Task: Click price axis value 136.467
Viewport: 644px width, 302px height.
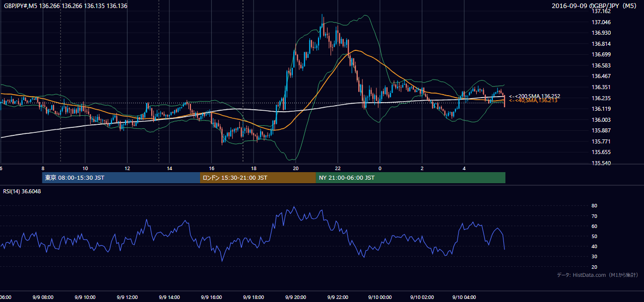Action: [601, 76]
